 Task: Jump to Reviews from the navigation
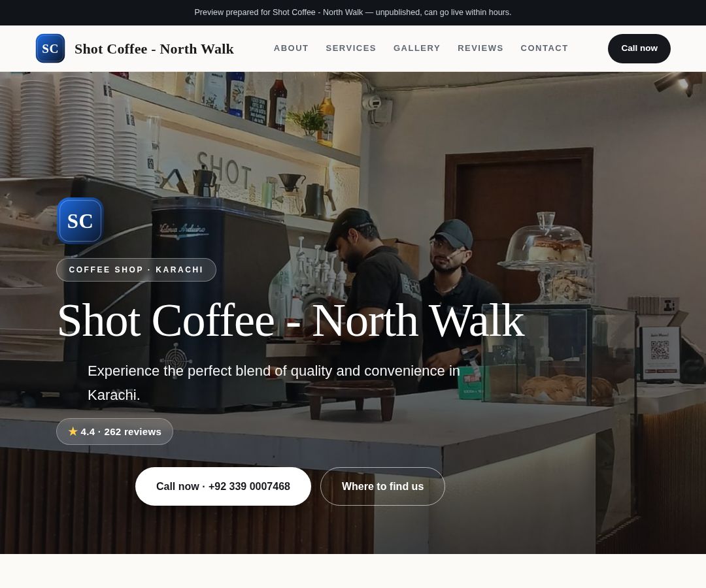point(480,48)
